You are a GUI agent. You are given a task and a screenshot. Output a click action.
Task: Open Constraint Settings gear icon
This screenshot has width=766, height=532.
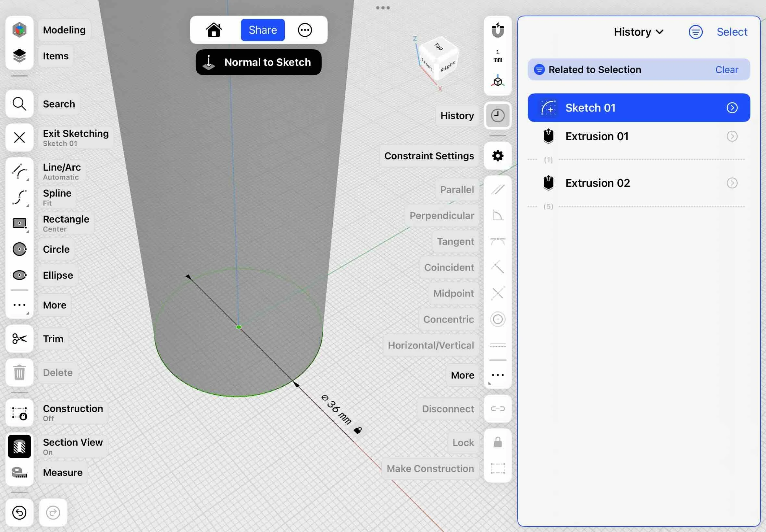coord(498,156)
